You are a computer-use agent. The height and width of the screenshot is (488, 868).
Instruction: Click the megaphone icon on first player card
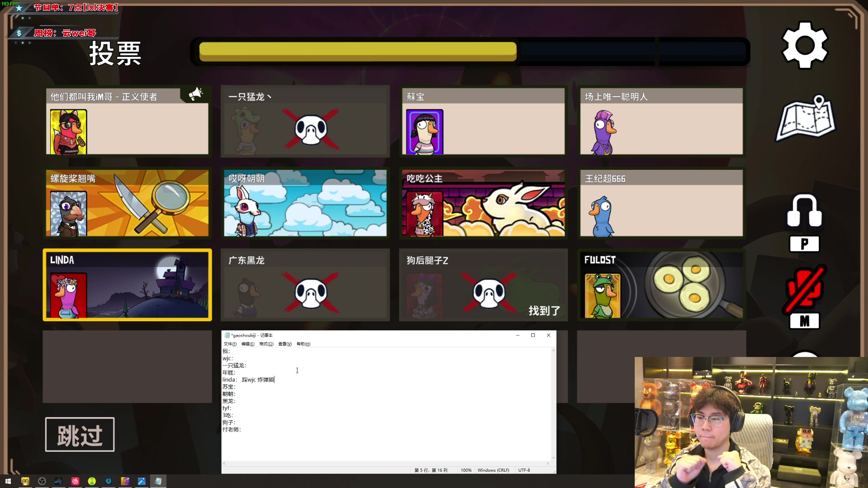point(195,94)
